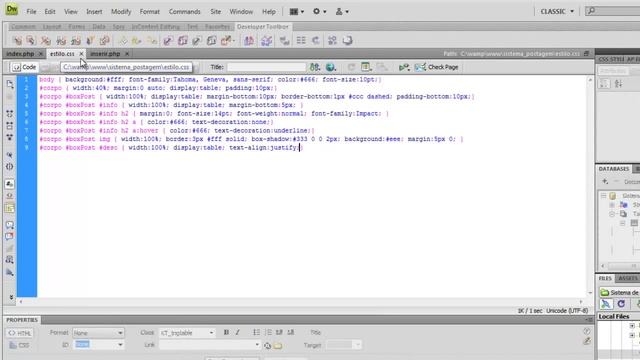Image resolution: width=640 pixels, height=360 pixels.
Task: Open the Site menu
Action: coord(216,11)
